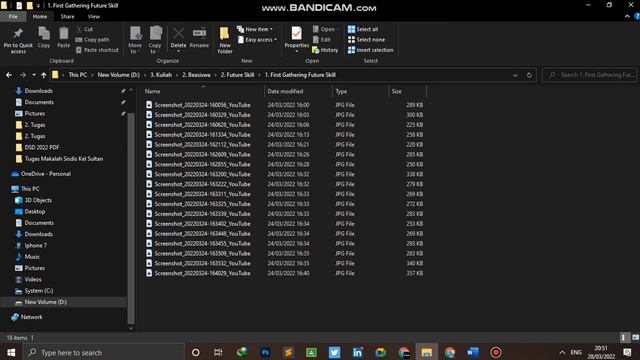This screenshot has width=640, height=360.
Task: Click 2. Beasiswa in breadcrumb path
Action: [x=196, y=75]
